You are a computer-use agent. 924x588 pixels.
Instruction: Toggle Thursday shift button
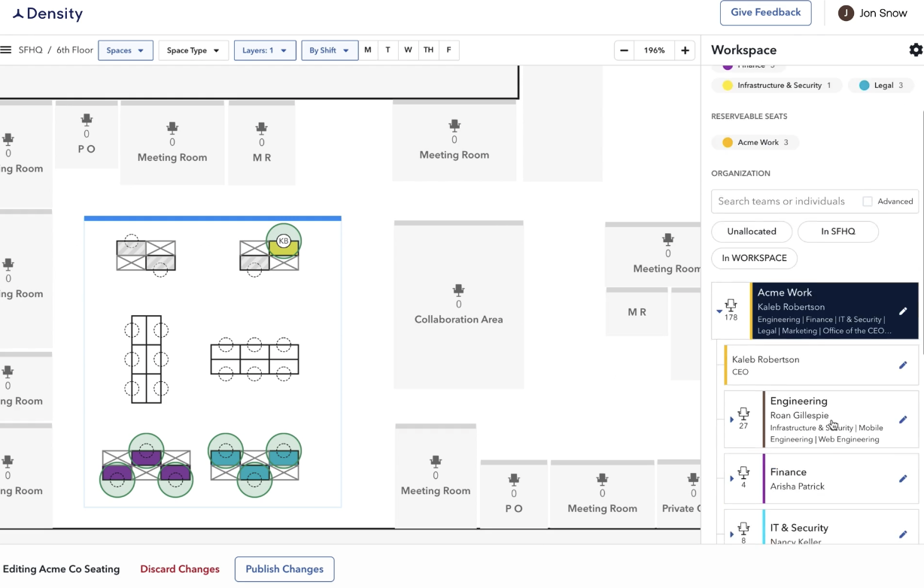428,50
